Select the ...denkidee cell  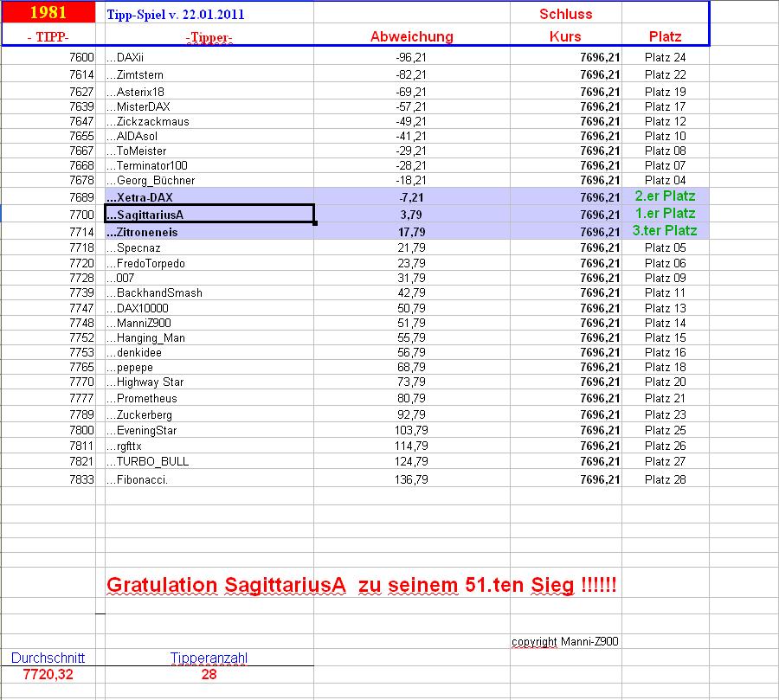pos(209,352)
